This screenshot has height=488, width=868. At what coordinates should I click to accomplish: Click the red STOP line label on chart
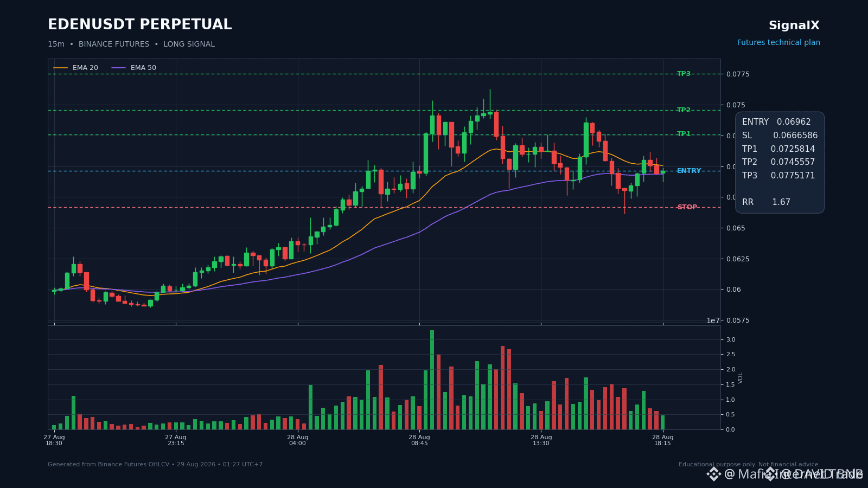pos(687,207)
